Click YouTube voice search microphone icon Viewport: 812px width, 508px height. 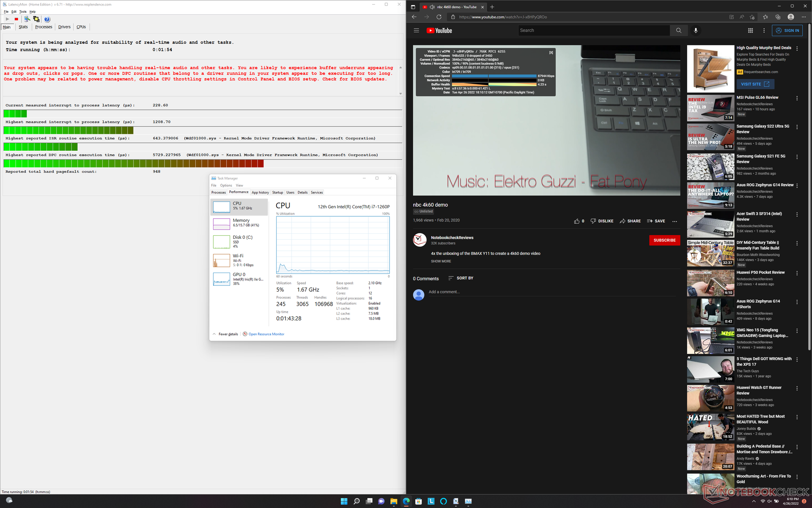click(x=696, y=30)
